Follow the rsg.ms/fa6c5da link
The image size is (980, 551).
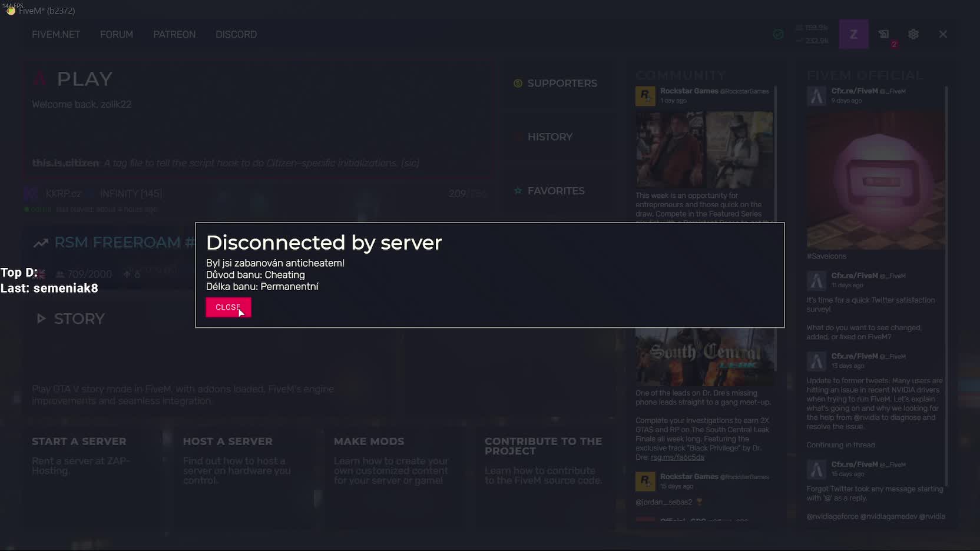[677, 457]
